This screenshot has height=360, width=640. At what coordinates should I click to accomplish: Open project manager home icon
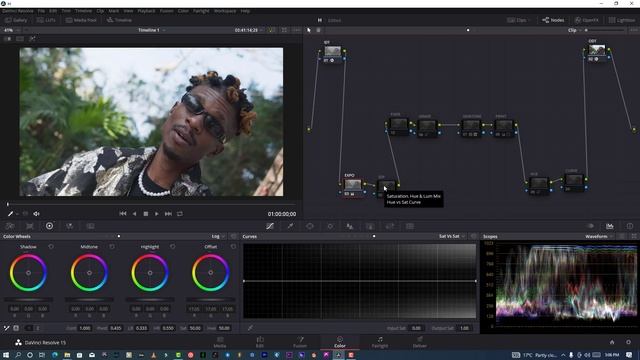point(612,342)
